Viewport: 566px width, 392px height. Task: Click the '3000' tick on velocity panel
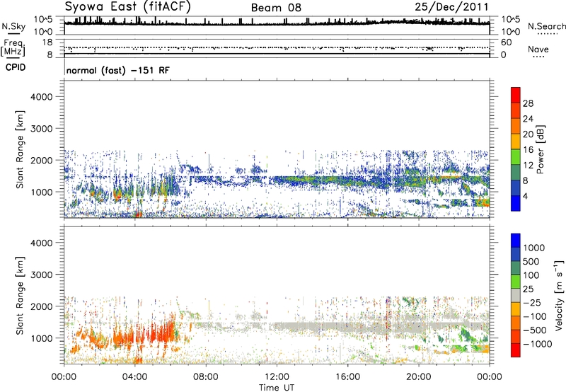coord(42,275)
